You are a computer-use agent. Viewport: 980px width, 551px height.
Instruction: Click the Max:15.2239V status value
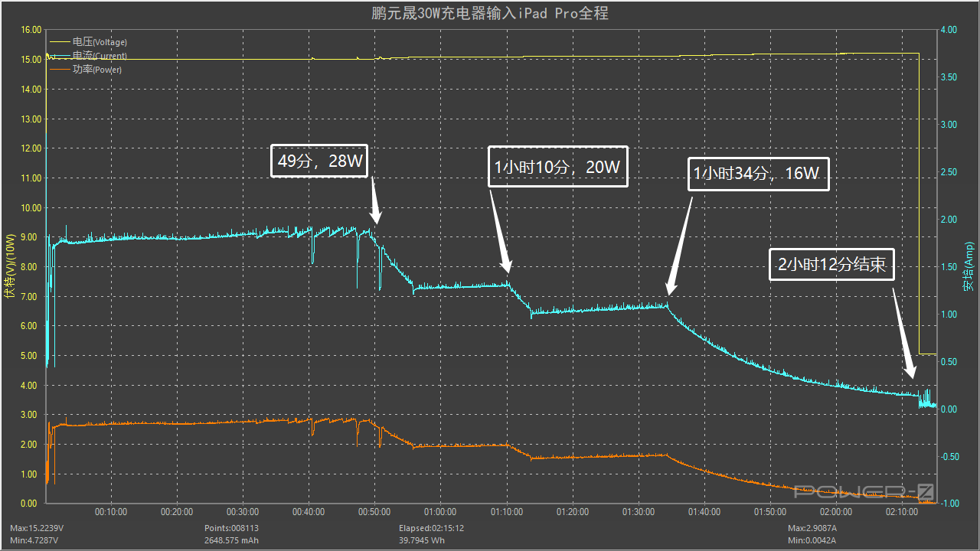pos(35,528)
